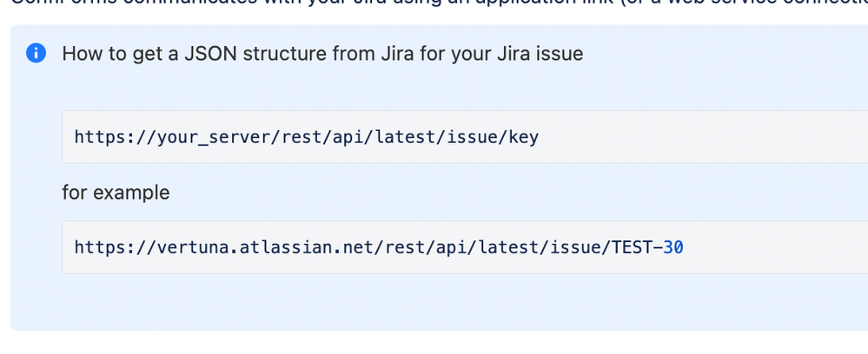
Task: Select the your_server REST API code block
Action: [x=465, y=136]
